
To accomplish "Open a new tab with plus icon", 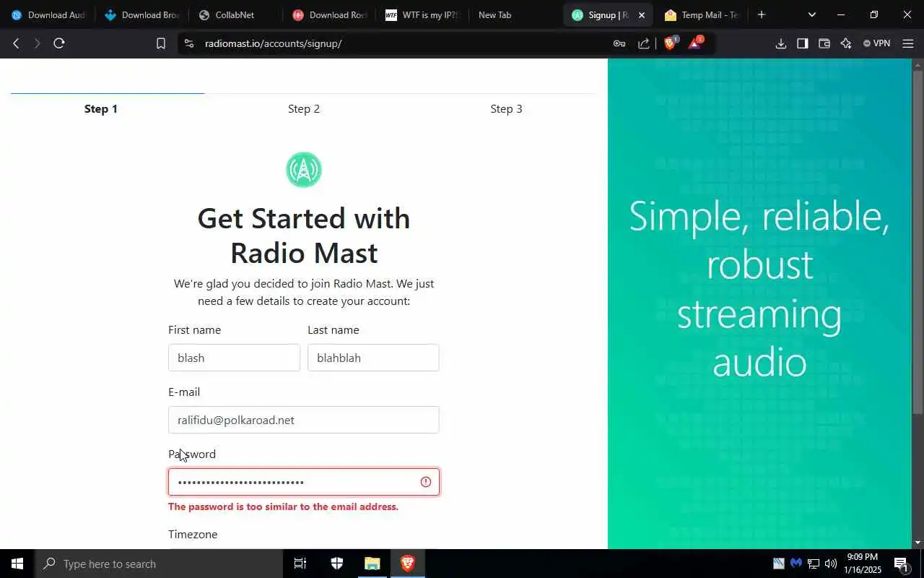I will coord(761,14).
